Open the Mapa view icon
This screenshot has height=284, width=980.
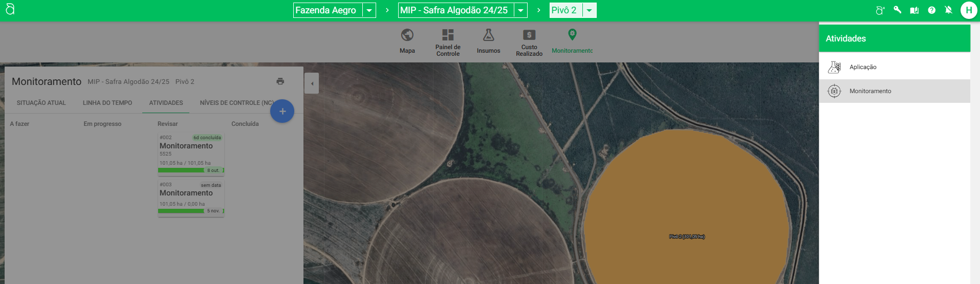[407, 35]
